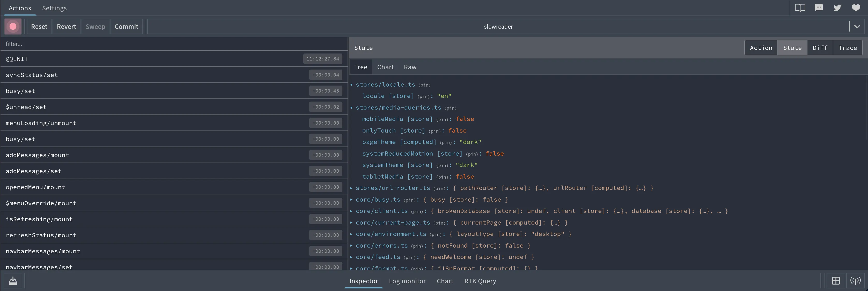Click the Revert button
Viewport: 868px width, 291px height.
66,27
